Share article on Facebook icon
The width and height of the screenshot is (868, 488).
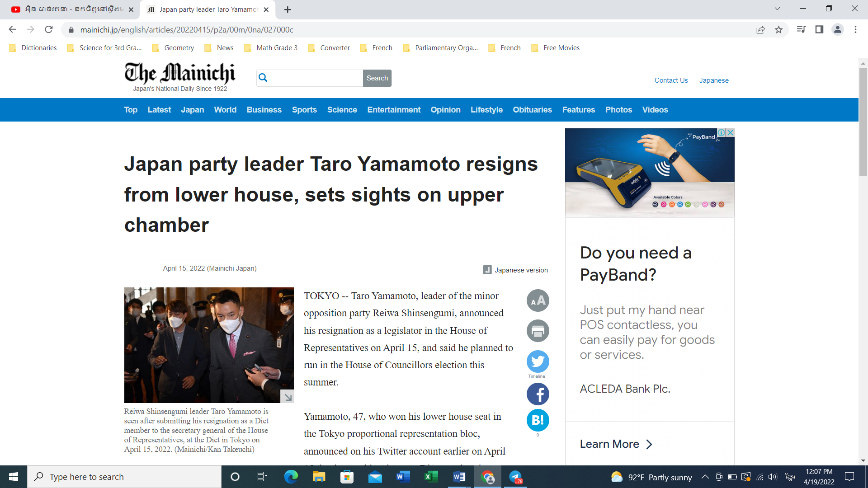click(x=538, y=394)
